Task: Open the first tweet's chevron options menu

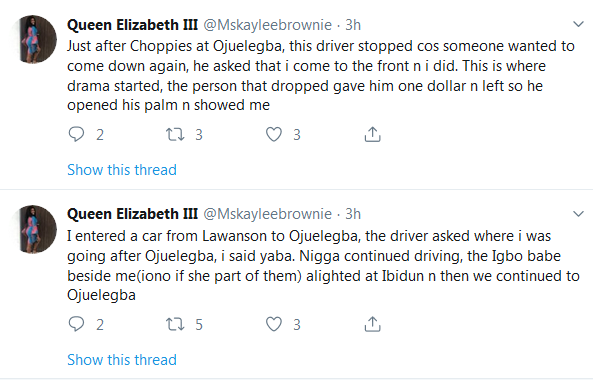Action: coord(578,25)
